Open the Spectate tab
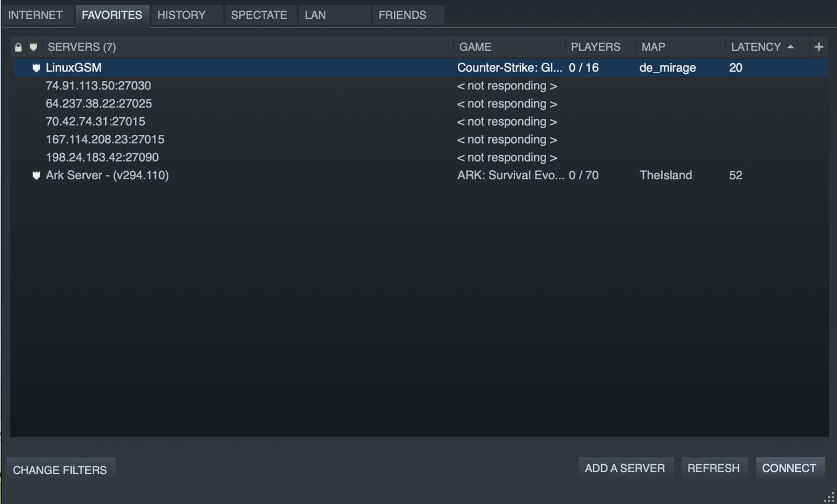 coord(260,15)
